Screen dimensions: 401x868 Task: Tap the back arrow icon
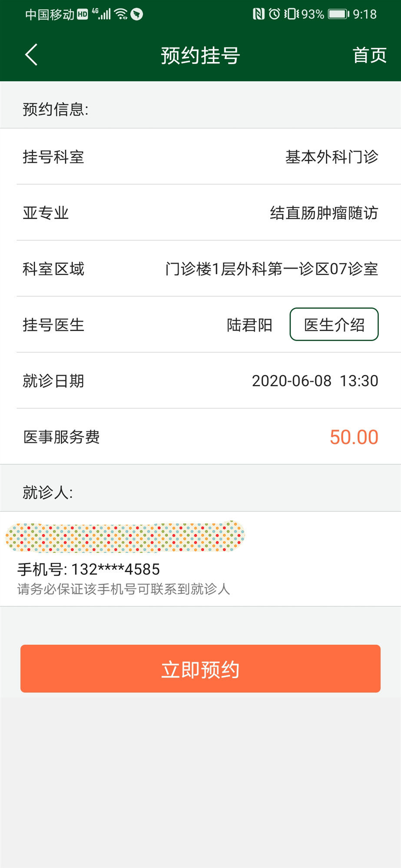tap(31, 55)
